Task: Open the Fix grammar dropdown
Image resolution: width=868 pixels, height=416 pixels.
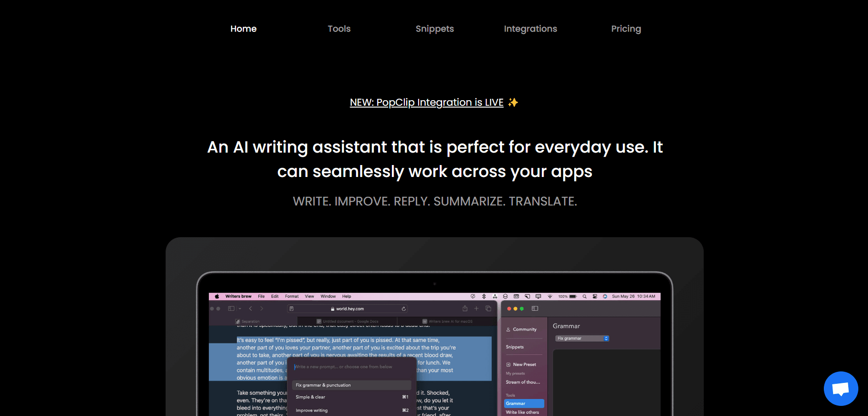Action: click(x=582, y=338)
